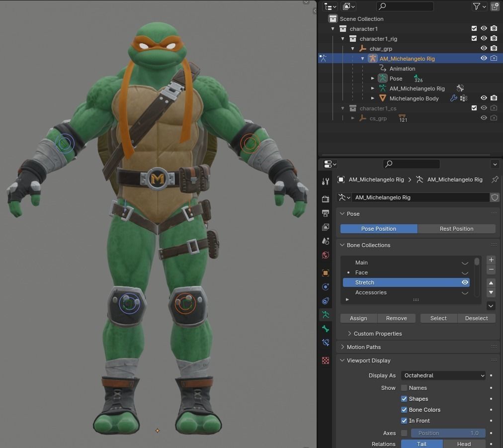Toggle character1_rig collection exclude checkbox
Image resolution: width=503 pixels, height=448 pixels.
point(474,38)
